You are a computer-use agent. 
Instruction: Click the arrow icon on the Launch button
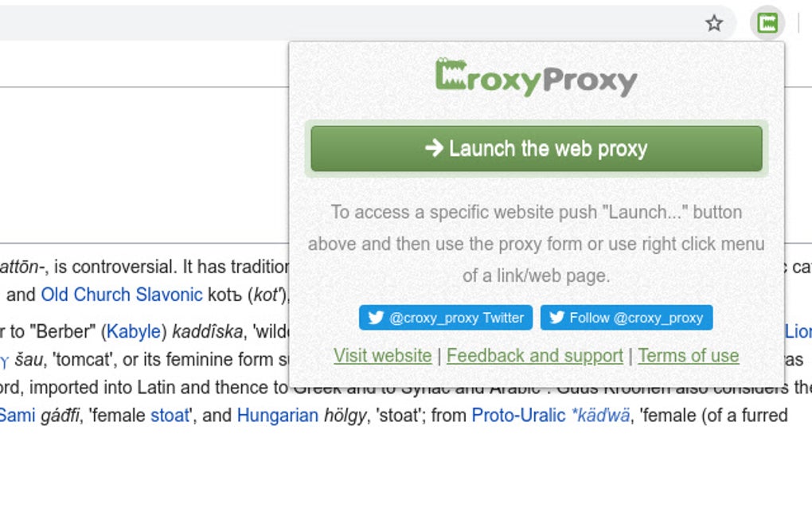(x=434, y=147)
